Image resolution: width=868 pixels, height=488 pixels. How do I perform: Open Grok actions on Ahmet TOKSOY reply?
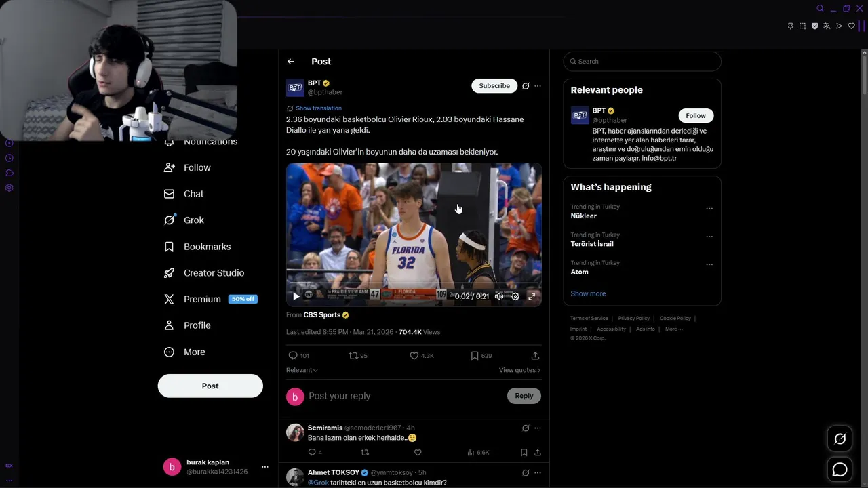tap(526, 473)
